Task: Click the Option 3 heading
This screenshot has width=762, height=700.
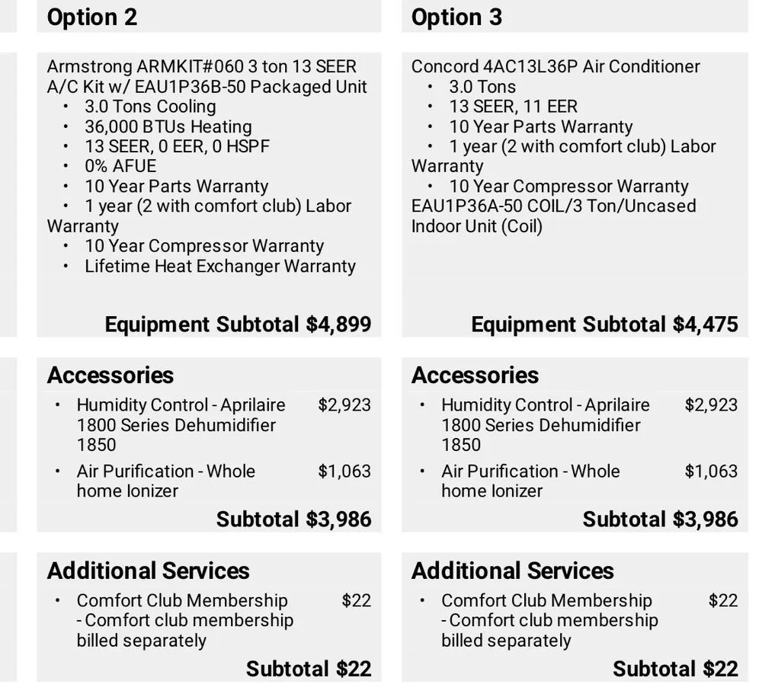Action: click(x=456, y=17)
